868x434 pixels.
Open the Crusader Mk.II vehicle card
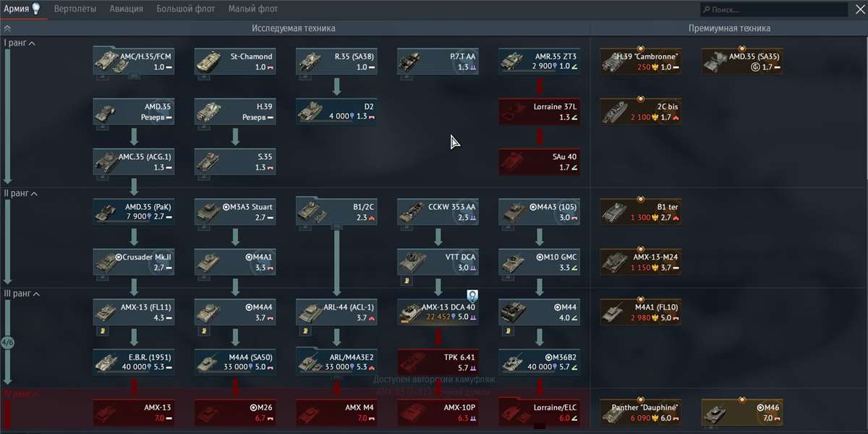coord(133,263)
